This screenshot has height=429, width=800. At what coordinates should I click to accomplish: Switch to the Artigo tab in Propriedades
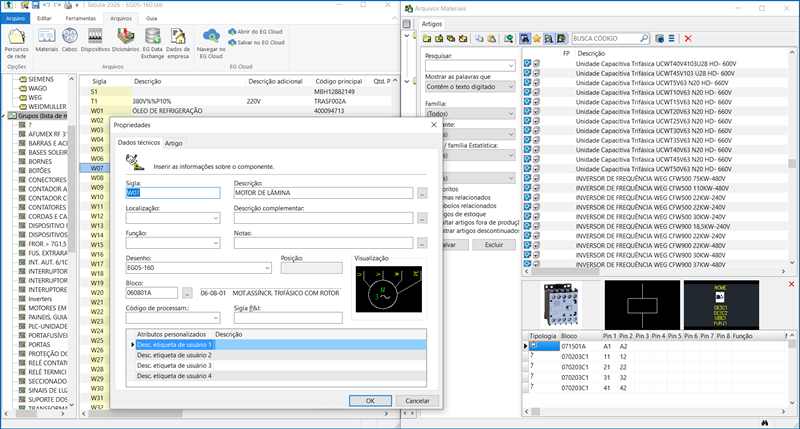(x=174, y=143)
